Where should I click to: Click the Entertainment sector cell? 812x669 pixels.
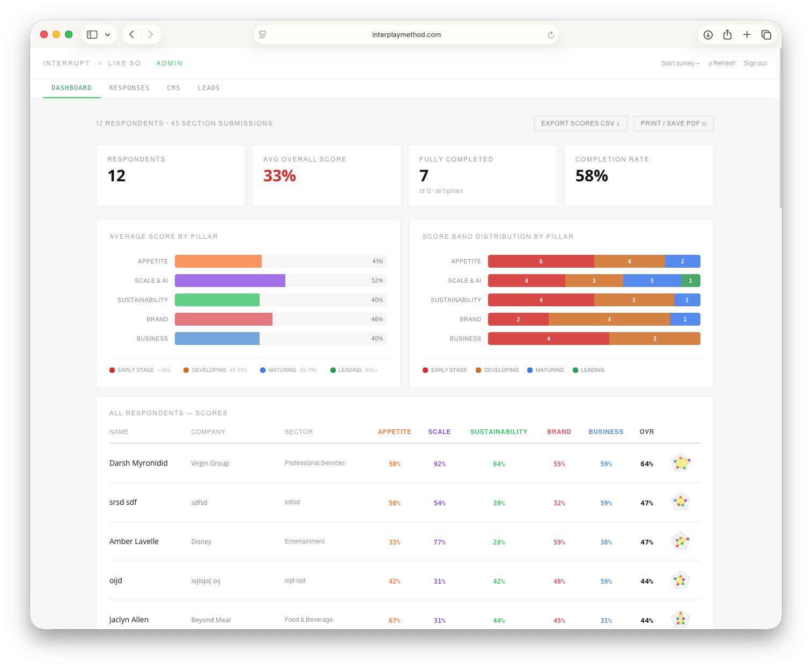[305, 541]
